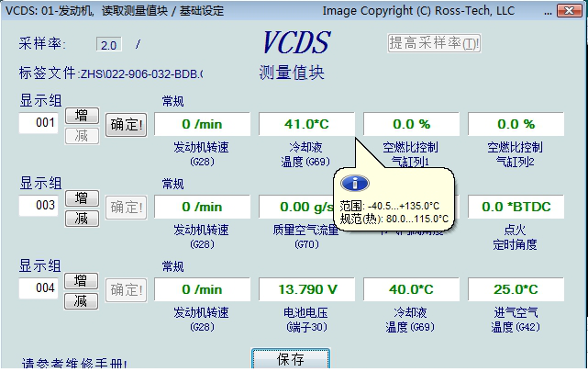Click the 发动机转速 (G28) label in group 003
Screen dimensions: 588x383
202,237
